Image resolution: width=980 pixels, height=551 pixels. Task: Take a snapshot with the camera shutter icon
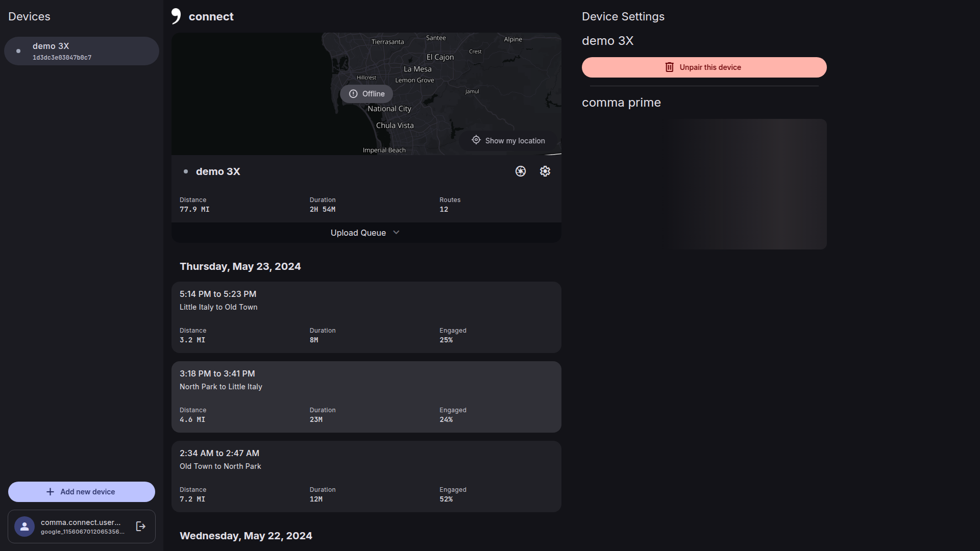click(x=521, y=171)
